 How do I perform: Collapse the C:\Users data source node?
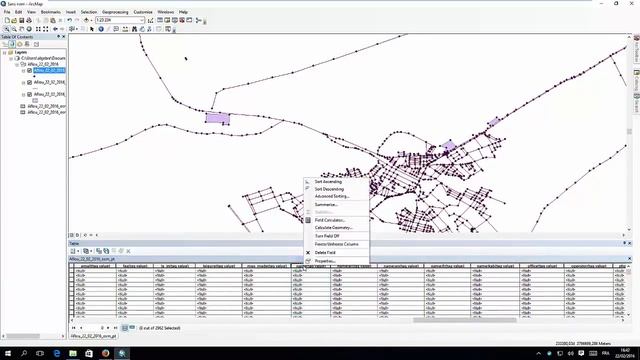pos(11,59)
